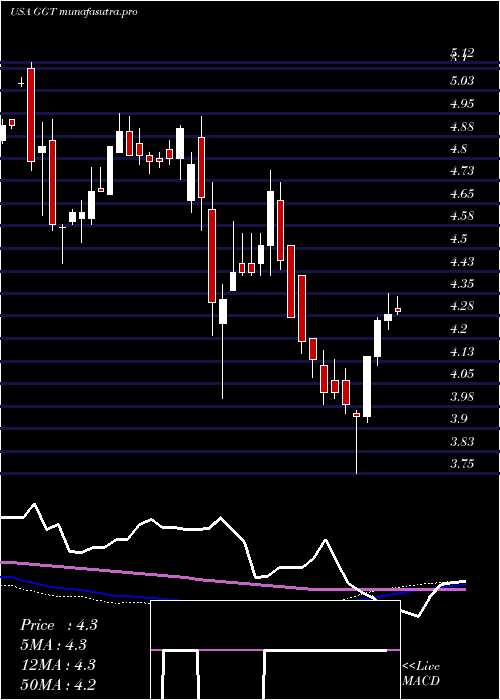Click the 4.5 price axis label
The width and height of the screenshot is (500, 700).
459,239
